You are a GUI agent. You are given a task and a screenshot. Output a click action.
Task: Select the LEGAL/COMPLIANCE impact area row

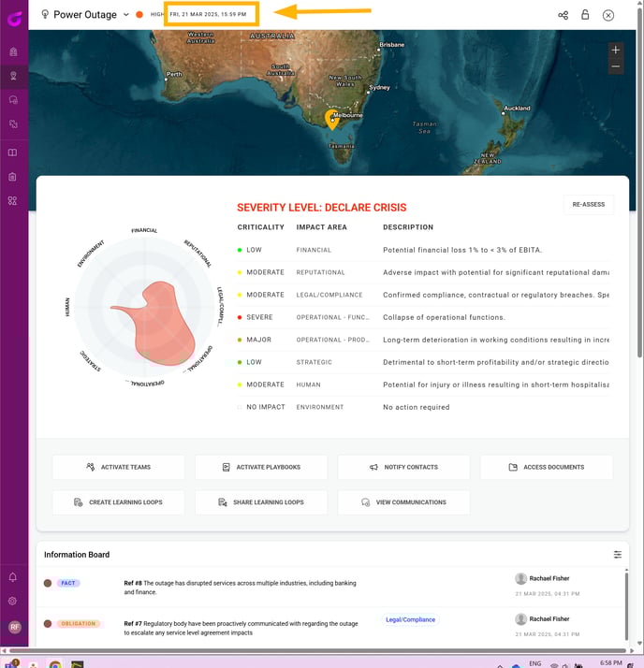click(x=423, y=295)
